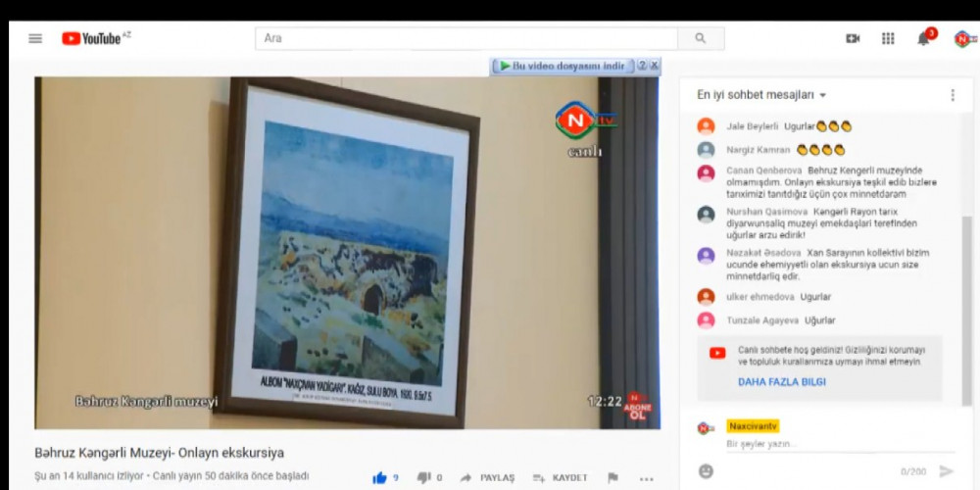The width and height of the screenshot is (980, 490).
Task: Open more actions ellipsis below the video
Action: click(646, 479)
